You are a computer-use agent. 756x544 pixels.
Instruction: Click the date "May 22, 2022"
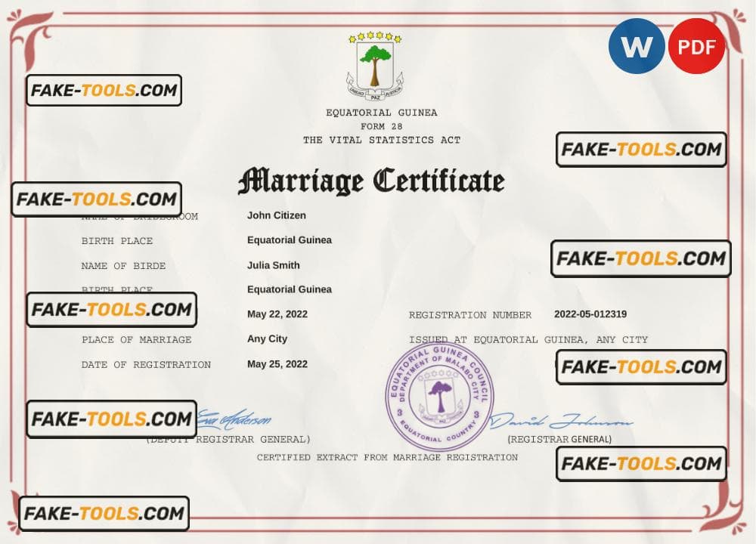click(277, 314)
